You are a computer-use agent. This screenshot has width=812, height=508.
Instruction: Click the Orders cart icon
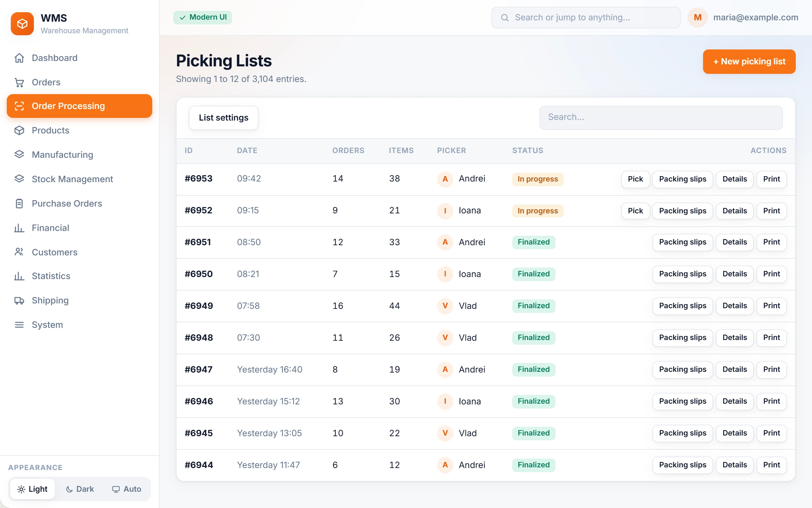[19, 82]
